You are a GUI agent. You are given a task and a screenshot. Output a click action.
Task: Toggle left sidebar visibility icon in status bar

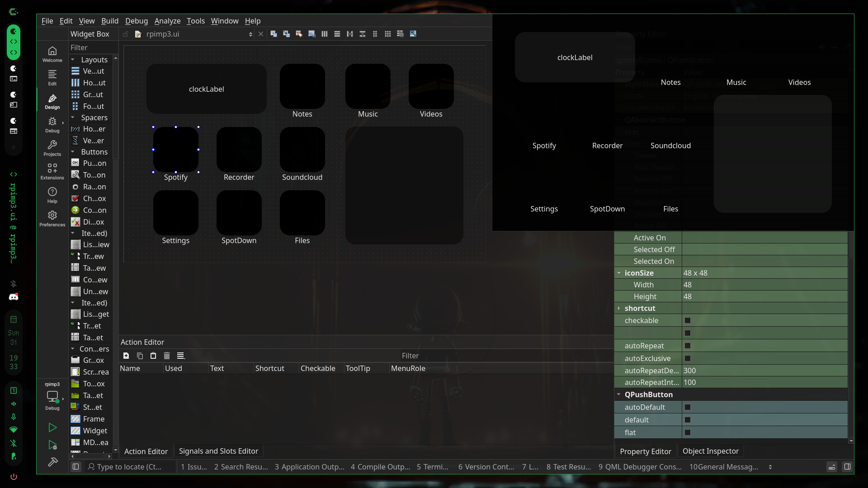coord(75,467)
